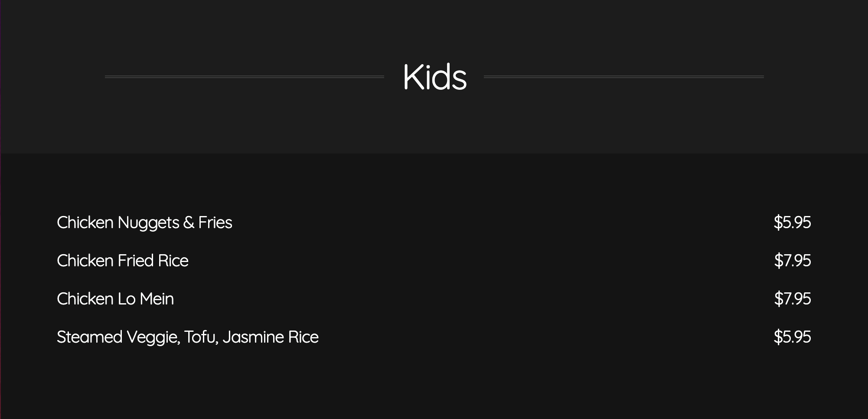Screen dimensions: 868x419
Task: Click divider line right of Kids heading
Action: pos(623,77)
